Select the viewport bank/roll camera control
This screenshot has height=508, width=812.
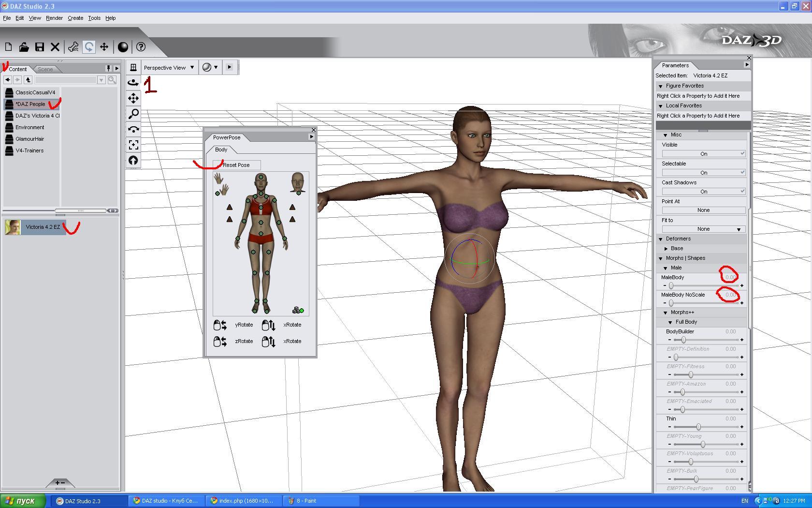[133, 129]
